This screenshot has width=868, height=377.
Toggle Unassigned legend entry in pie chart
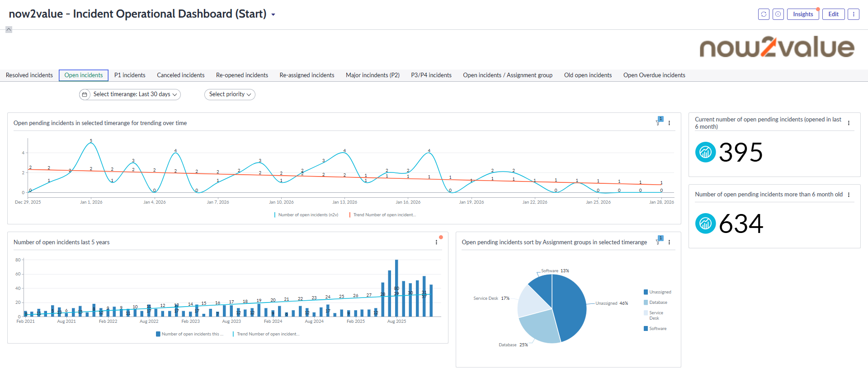coord(657,292)
